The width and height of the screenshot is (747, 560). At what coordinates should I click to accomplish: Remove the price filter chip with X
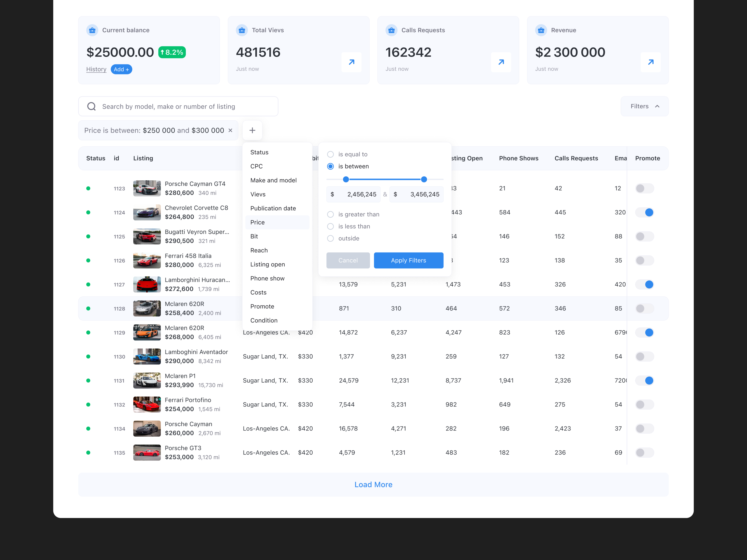(230, 130)
